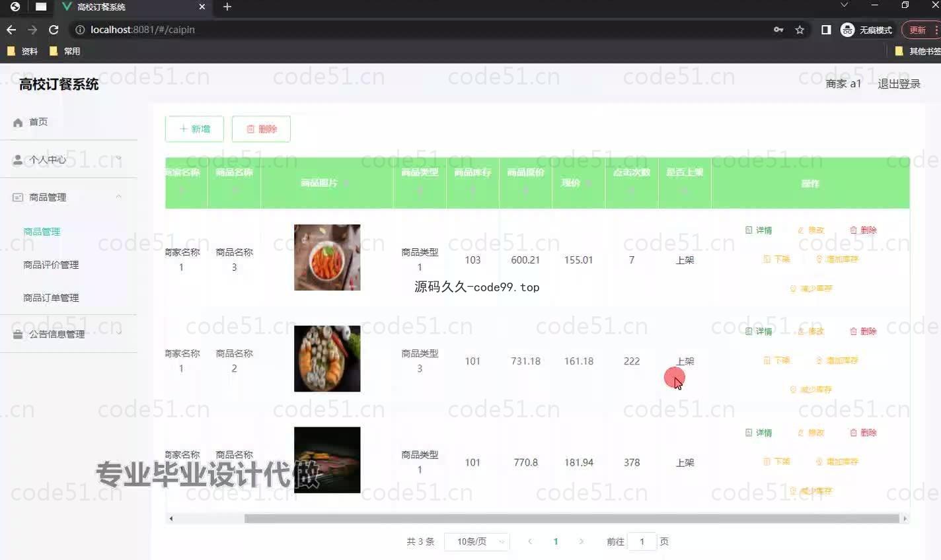Focus the 前往 page jump input field
The height and width of the screenshot is (560, 941).
[x=641, y=542]
